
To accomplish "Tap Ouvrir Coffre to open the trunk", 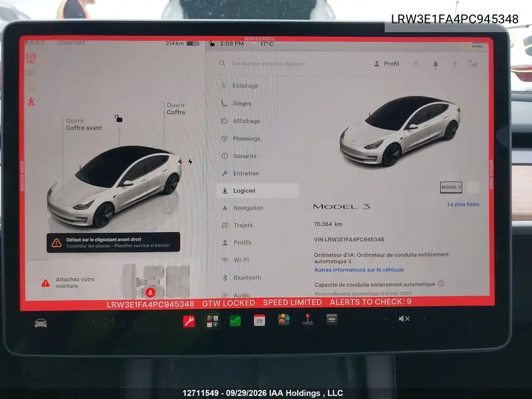I will [176, 108].
